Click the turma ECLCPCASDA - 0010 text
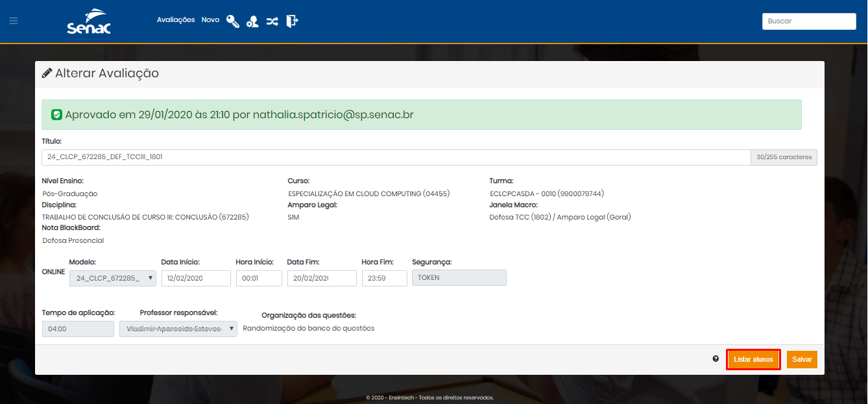This screenshot has height=404, width=868. click(x=547, y=194)
